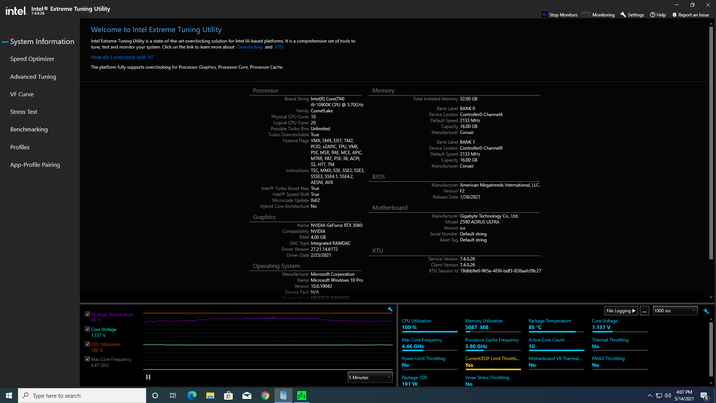
Task: Open Task View in taskbar
Action: coord(173,395)
